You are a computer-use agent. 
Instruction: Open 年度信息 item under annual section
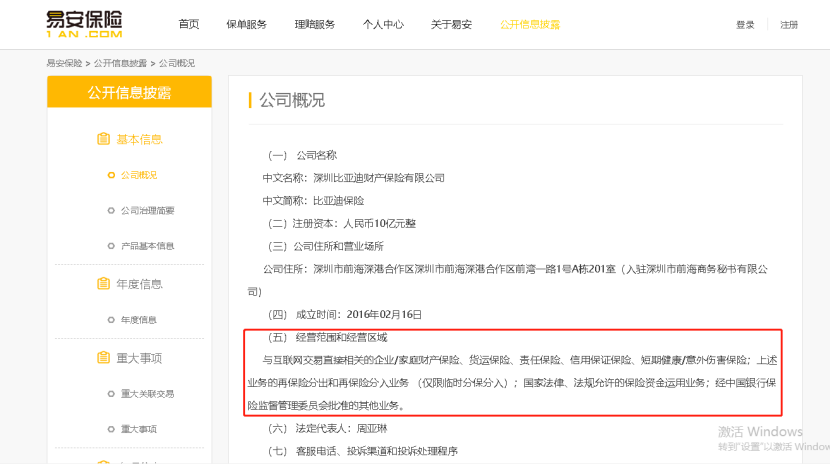pyautogui.click(x=138, y=320)
